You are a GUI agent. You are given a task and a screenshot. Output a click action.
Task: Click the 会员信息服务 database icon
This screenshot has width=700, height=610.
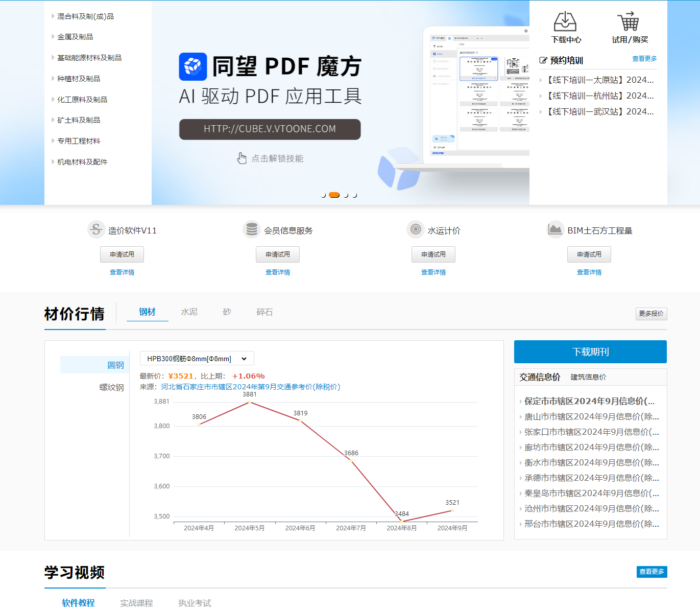tap(252, 230)
